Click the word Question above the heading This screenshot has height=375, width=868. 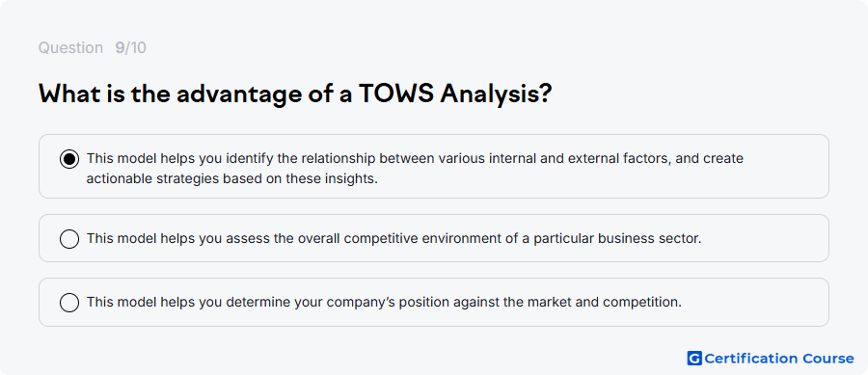tap(70, 48)
